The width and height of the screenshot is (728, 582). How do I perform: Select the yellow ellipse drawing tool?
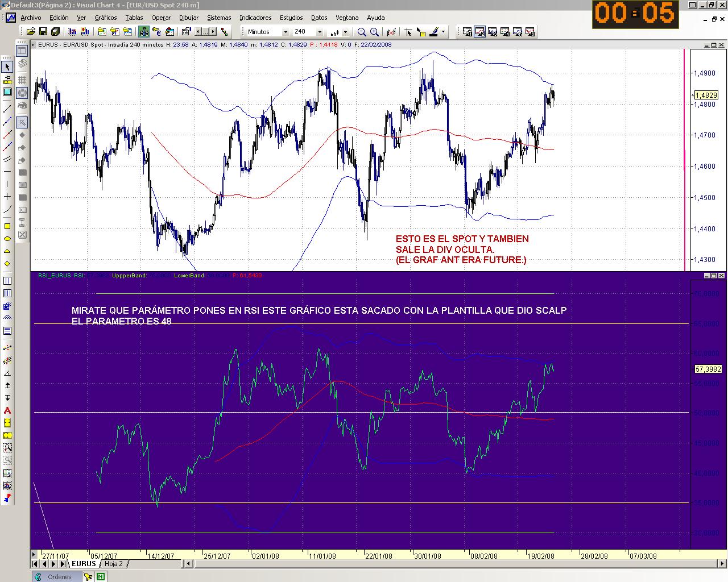[7, 239]
